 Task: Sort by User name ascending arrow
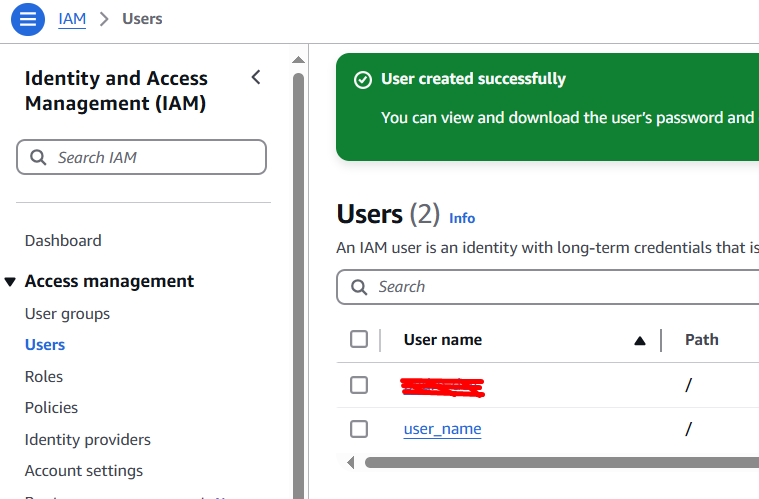coord(640,340)
